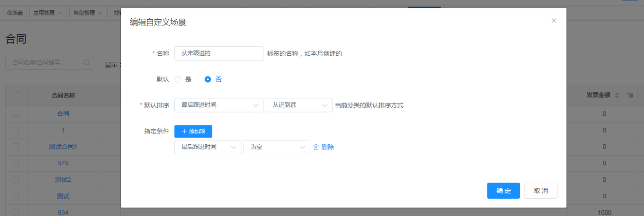Viewport: 644px width, 216px height.
Task: Open contract link 894
Action: tap(63, 212)
